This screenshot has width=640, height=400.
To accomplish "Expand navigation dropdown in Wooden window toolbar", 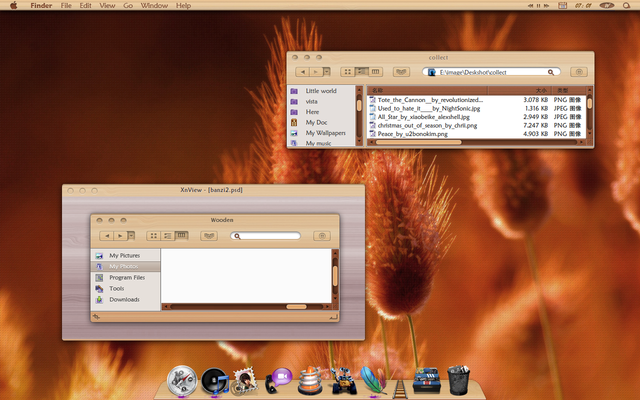I will click(131, 236).
